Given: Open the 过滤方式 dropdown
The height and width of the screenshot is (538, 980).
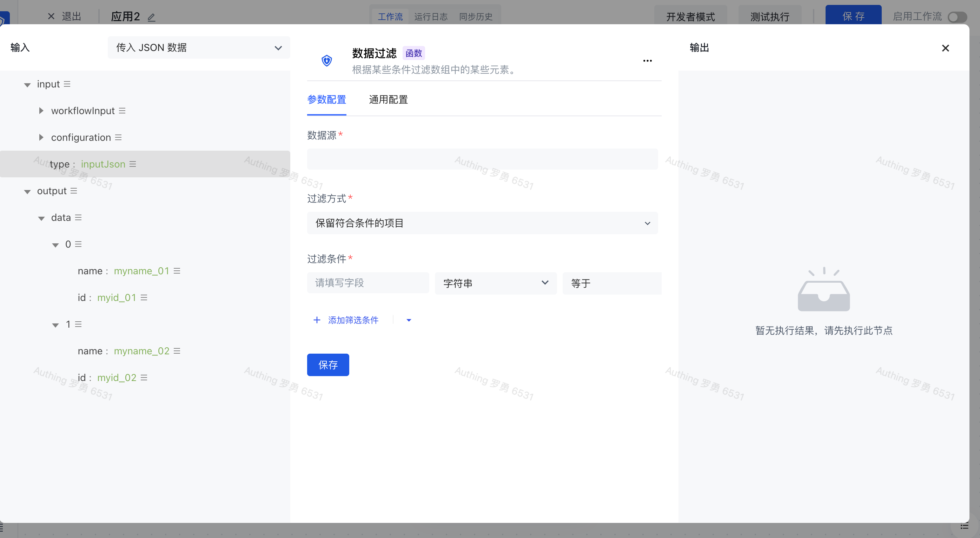Looking at the screenshot, I should pyautogui.click(x=482, y=223).
